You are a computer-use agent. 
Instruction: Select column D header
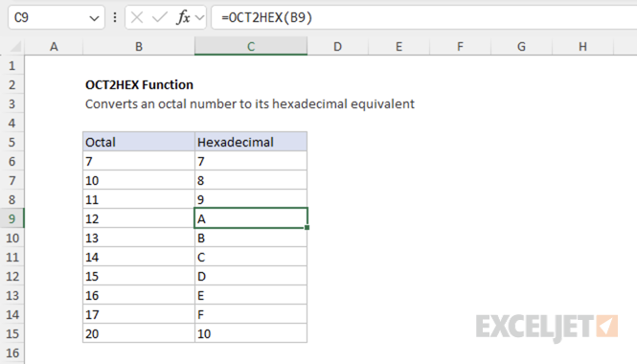click(337, 47)
